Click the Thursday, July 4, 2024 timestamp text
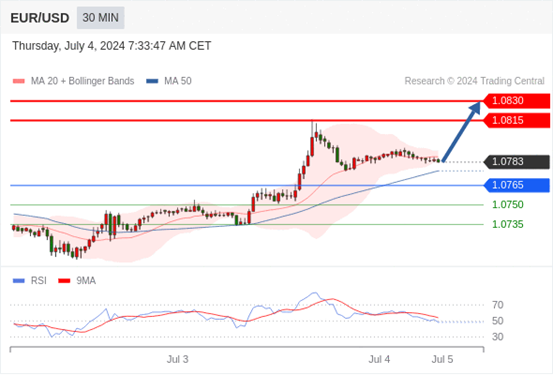Image resolution: width=553 pixels, height=375 pixels. point(112,46)
